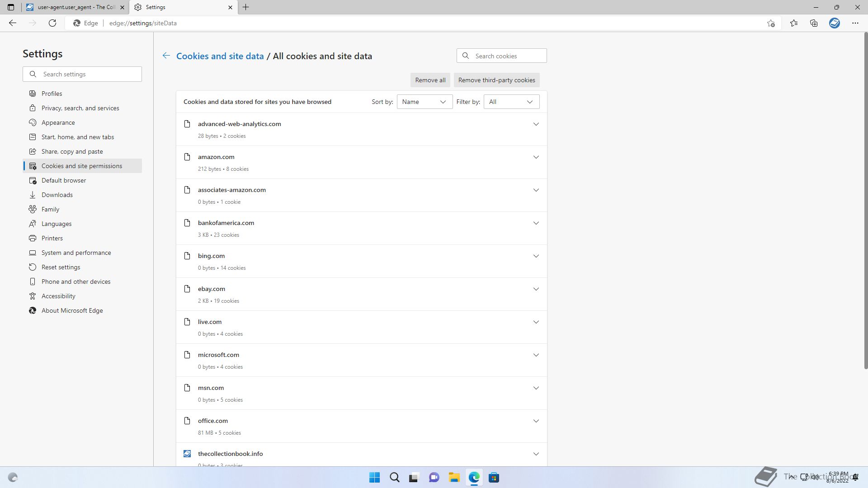
Task: Open Share, copy and paste settings
Action: point(82,151)
